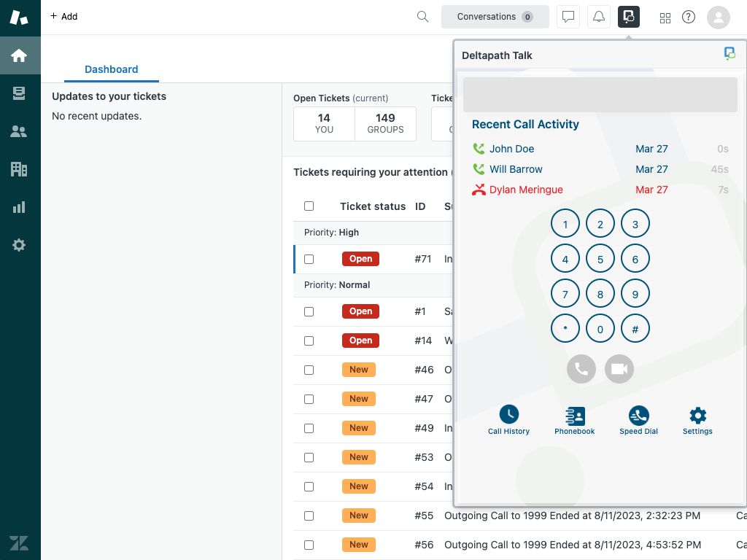Tick the checkbox for ticket #46
The image size is (747, 560).
click(309, 370)
